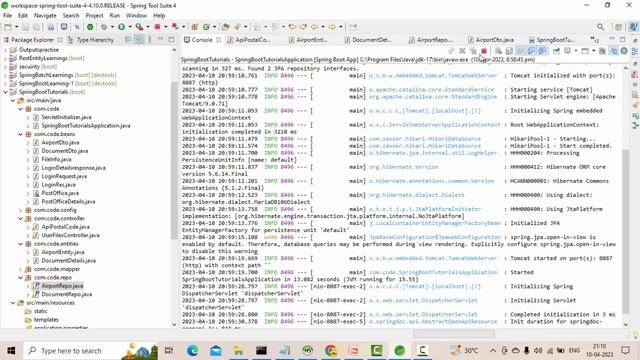Collapse all in Package Explorer toolbar
This screenshot has height=360, width=640.
click(128, 40)
